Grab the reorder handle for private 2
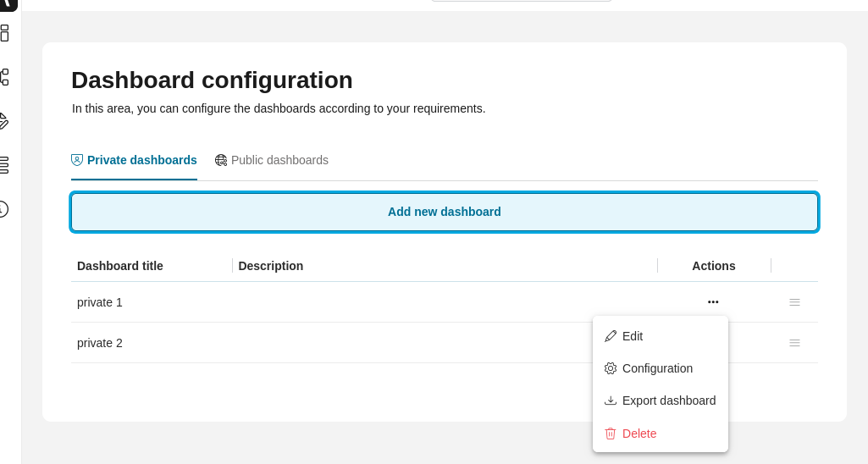Image resolution: width=868 pixels, height=464 pixels. pyautogui.click(x=794, y=343)
